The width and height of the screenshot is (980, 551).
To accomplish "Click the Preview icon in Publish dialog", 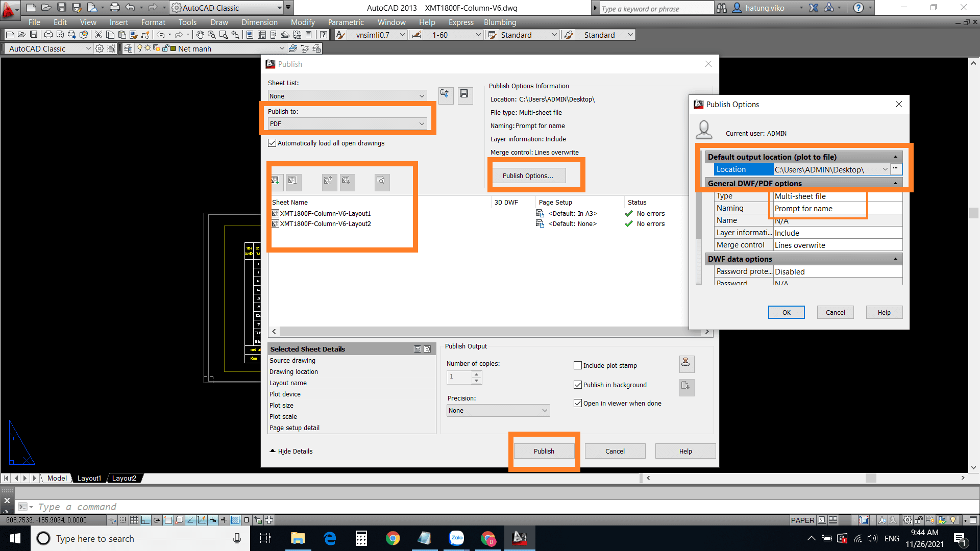I will (380, 180).
